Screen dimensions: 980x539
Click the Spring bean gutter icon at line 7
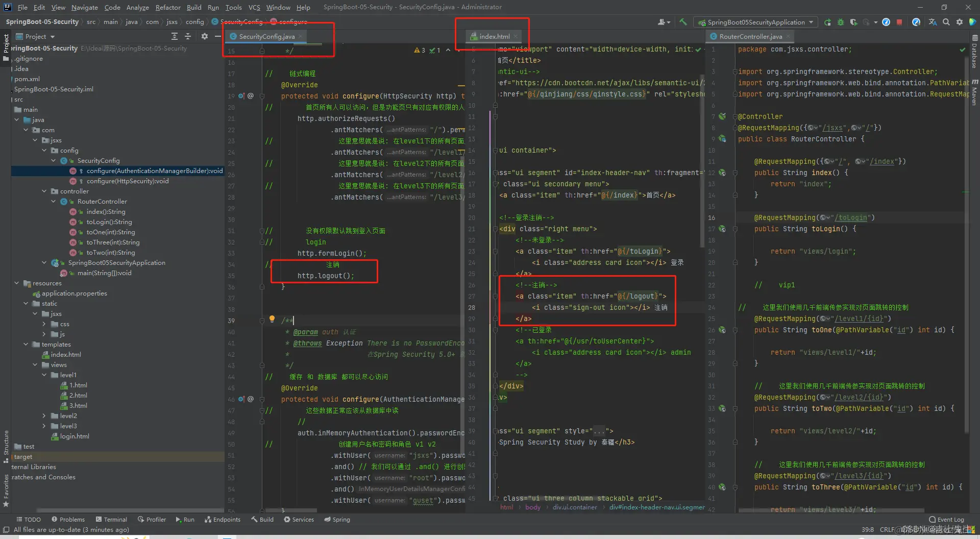(x=722, y=116)
